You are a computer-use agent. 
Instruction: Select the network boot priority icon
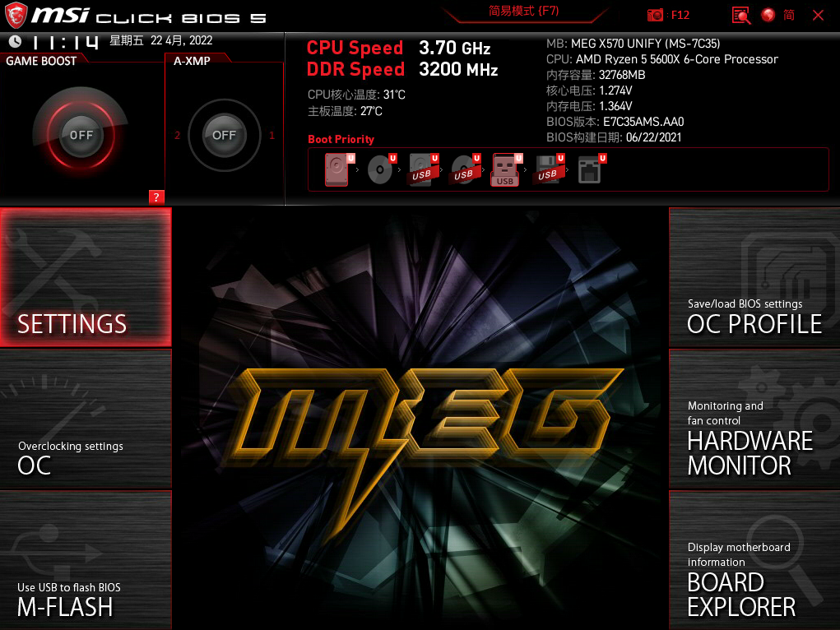click(592, 169)
